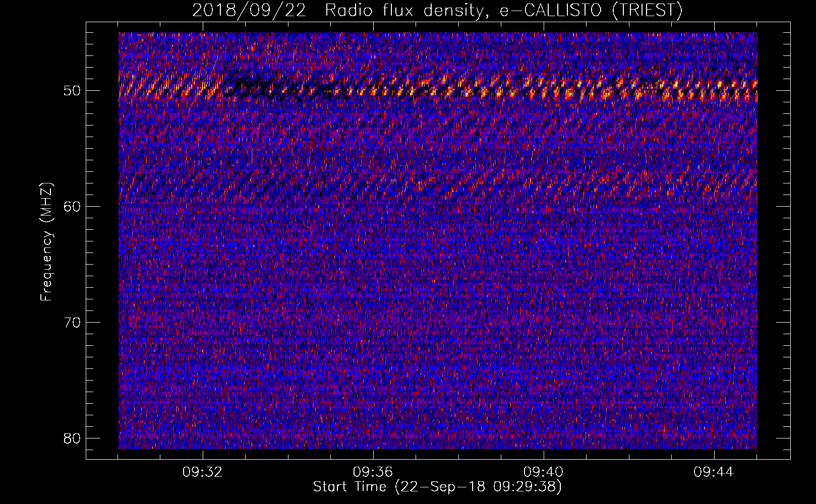Image resolution: width=816 pixels, height=504 pixels.
Task: Click the 09:36 time tick label
Action: click(x=373, y=472)
